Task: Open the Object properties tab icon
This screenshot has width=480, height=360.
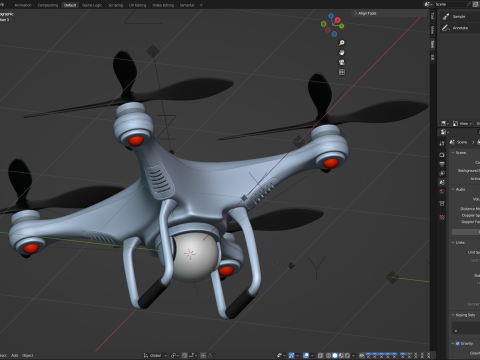Action: click(x=442, y=203)
